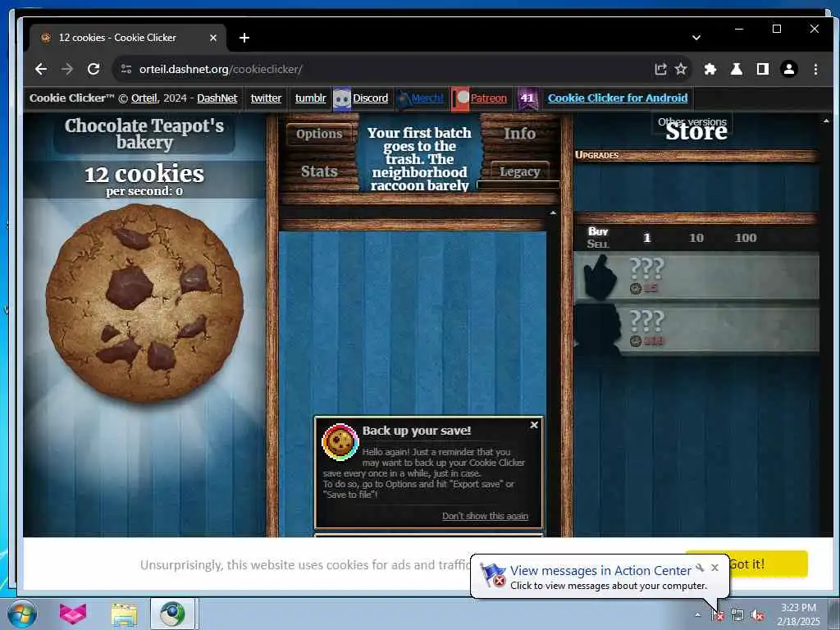Click the purple 41 banner icon

pos(527,98)
